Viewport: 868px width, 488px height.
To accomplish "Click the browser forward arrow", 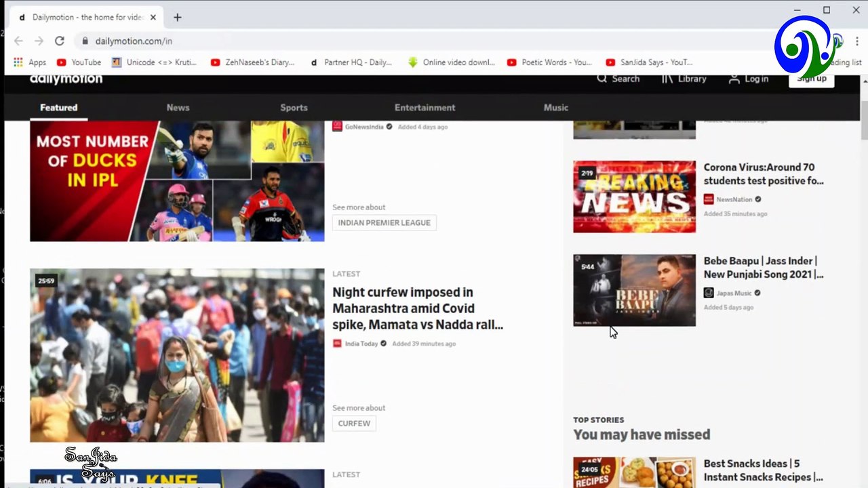I will coord(39,41).
